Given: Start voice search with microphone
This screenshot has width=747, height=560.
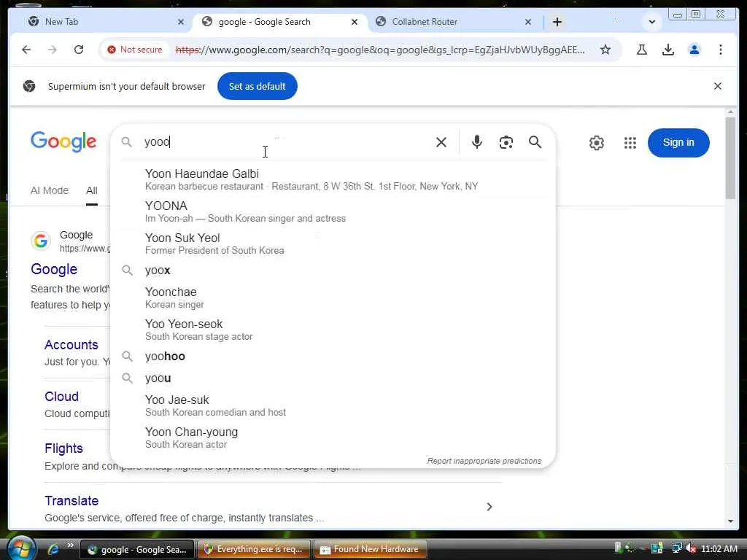Looking at the screenshot, I should (477, 142).
